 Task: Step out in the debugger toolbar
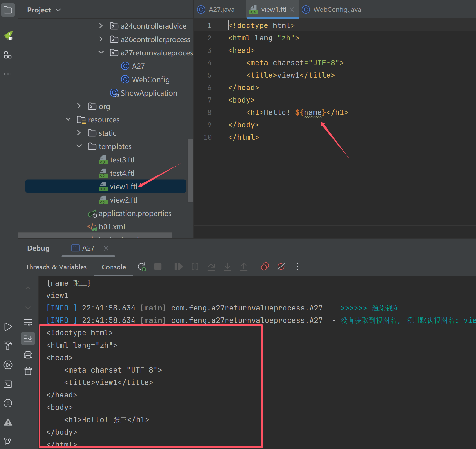click(244, 267)
